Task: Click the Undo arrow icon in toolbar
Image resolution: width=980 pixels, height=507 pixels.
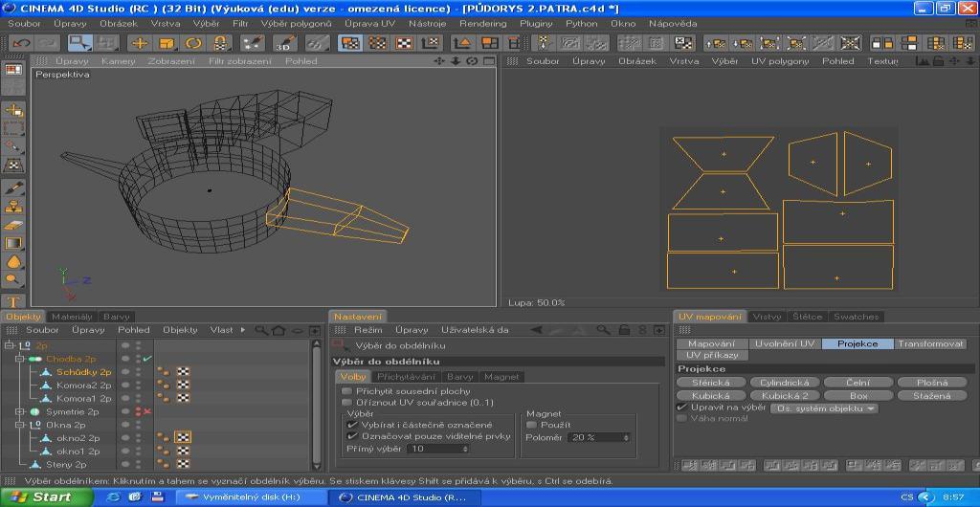Action: [x=23, y=43]
